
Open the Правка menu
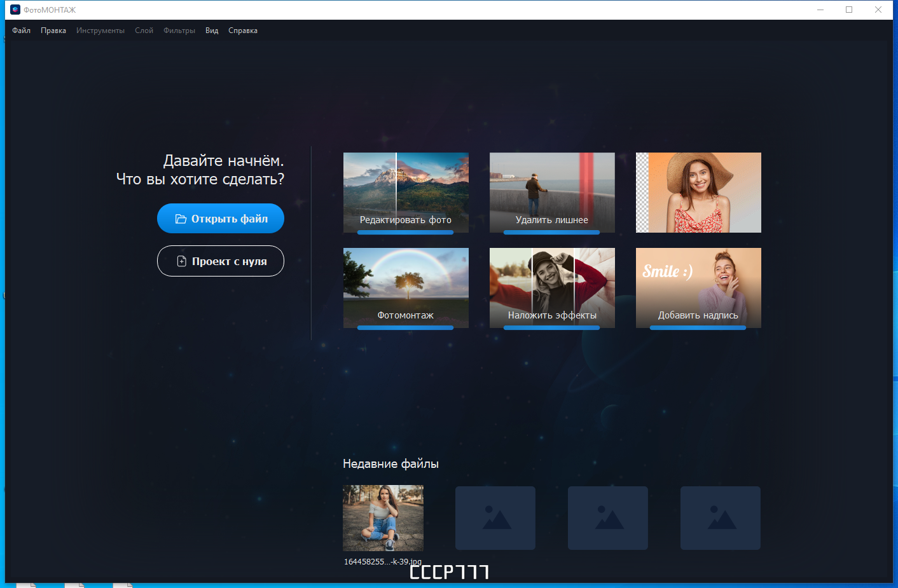point(53,30)
